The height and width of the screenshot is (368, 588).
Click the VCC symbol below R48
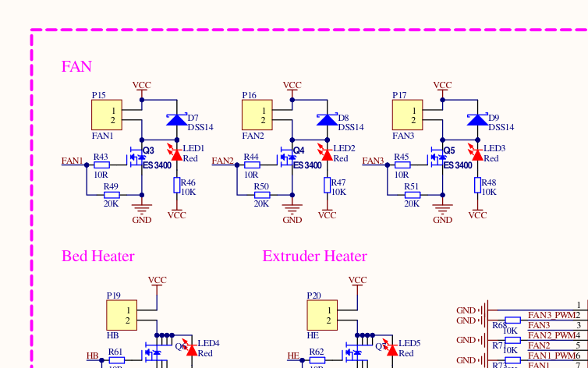coord(477,214)
